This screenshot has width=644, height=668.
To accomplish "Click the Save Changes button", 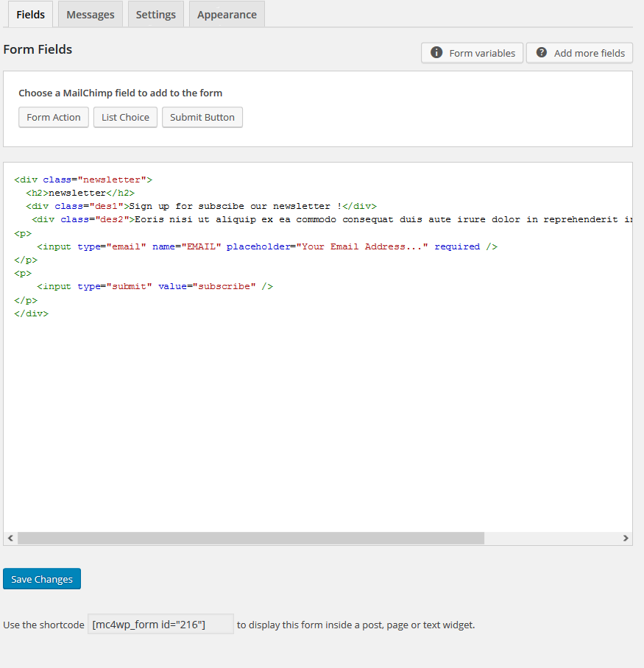I will 42,579.
